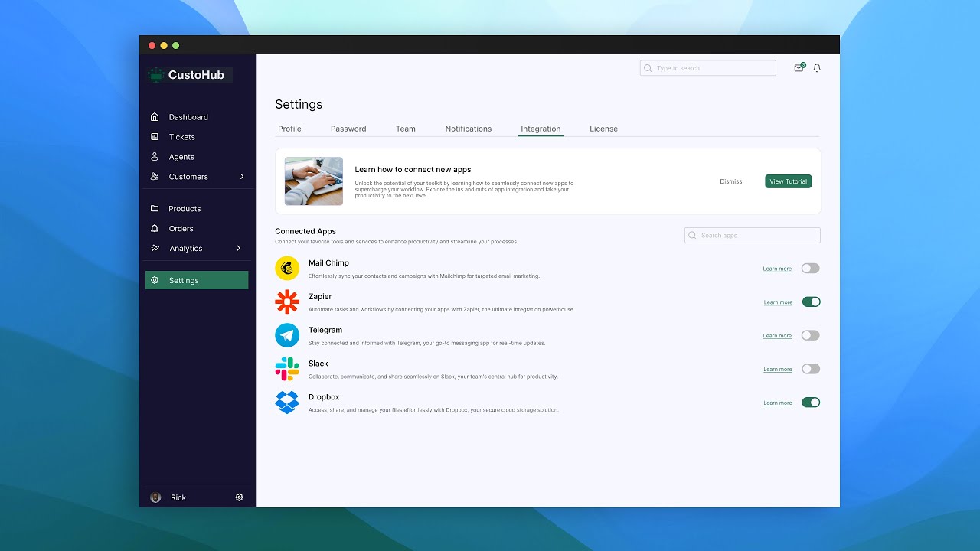Open Learn more link for Zapier
Screen dimensions: 980x551
pyautogui.click(x=778, y=302)
